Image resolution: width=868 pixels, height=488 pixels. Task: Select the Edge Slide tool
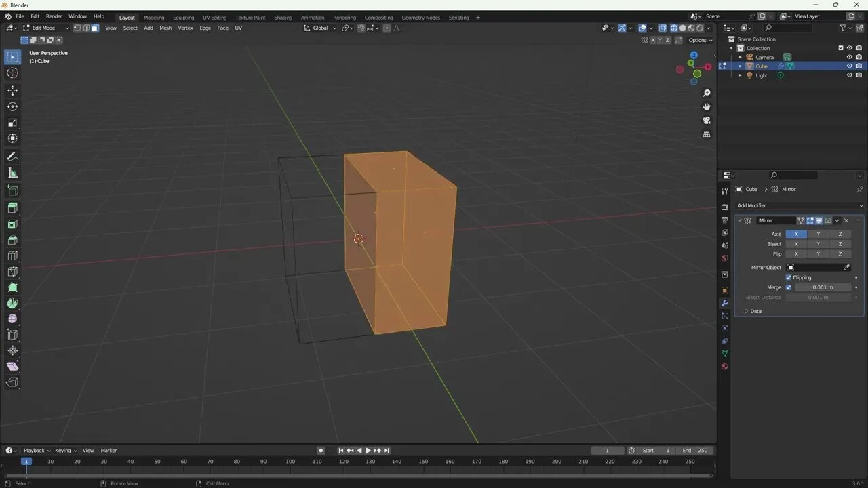pyautogui.click(x=12, y=335)
